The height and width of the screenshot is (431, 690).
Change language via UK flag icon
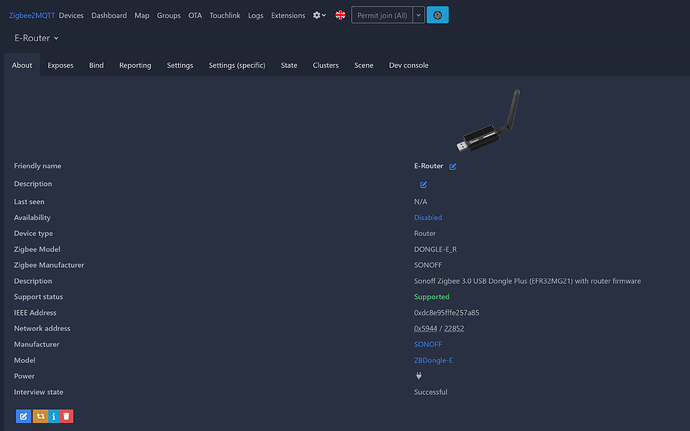tap(340, 15)
